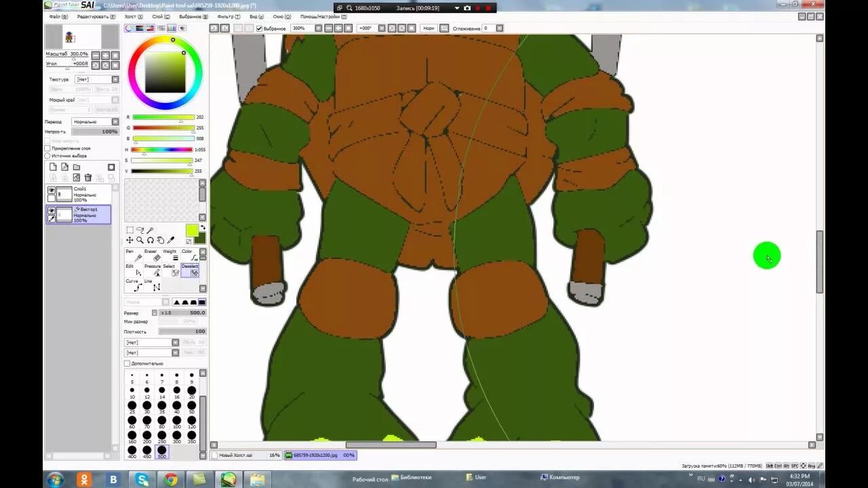Screen dimensions: 868x488
Task: Open the first [Нет] brush shape dropdown
Action: coord(175,343)
